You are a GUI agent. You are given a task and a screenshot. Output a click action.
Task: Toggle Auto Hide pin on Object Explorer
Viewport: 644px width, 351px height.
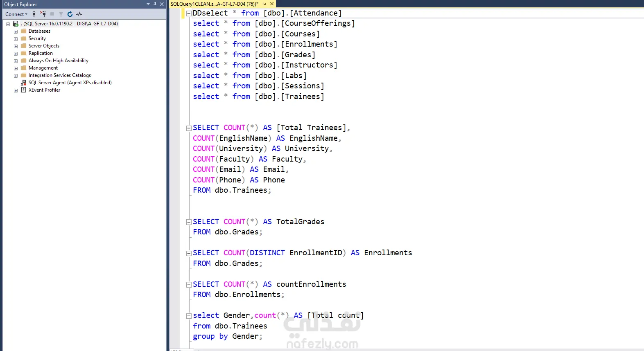[x=155, y=4]
